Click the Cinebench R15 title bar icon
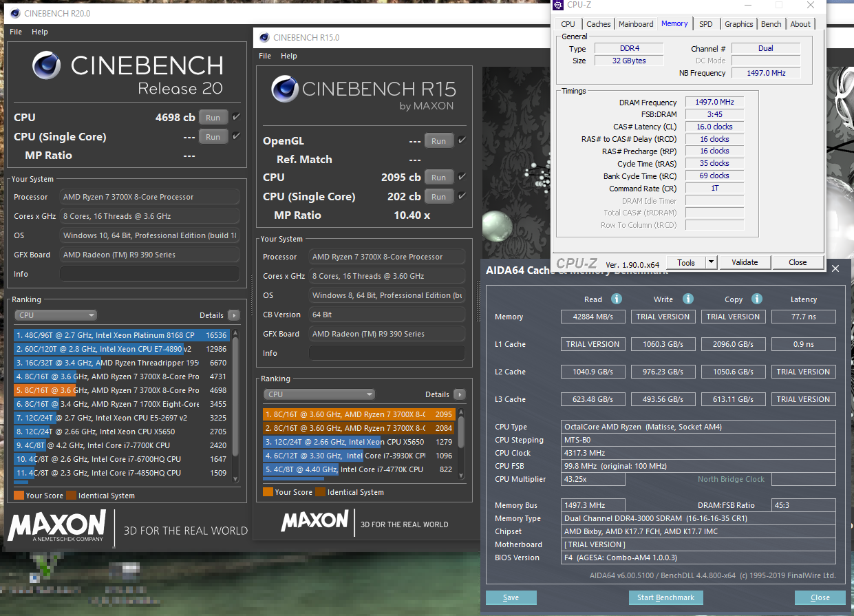The image size is (854, 616). click(x=263, y=37)
